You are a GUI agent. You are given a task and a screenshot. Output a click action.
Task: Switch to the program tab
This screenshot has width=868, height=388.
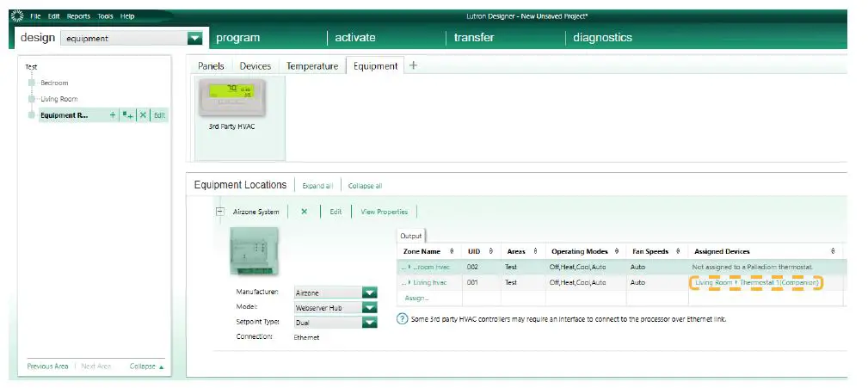point(238,38)
